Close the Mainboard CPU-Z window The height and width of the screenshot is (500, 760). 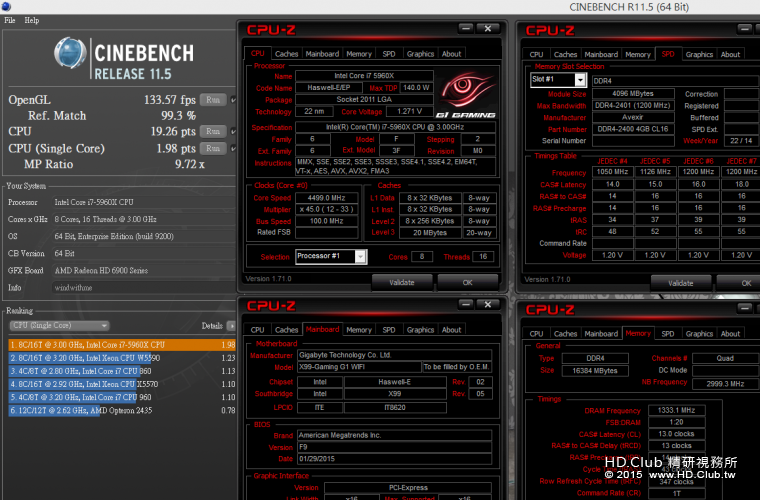click(x=488, y=304)
